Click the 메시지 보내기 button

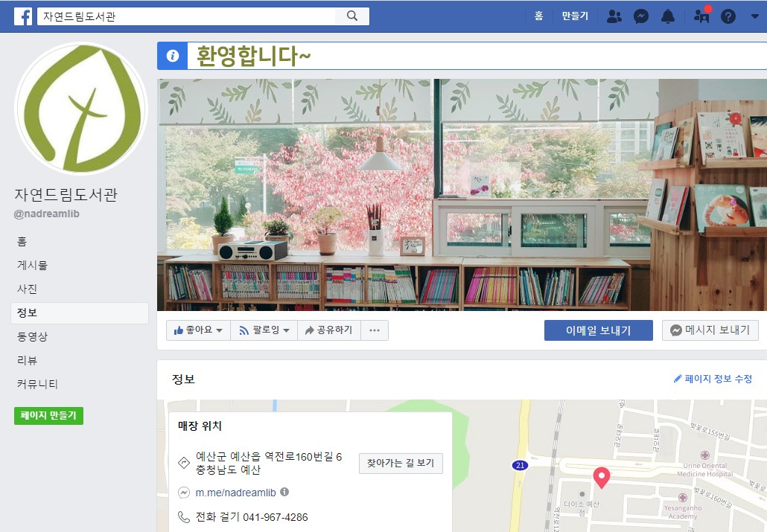pos(710,330)
